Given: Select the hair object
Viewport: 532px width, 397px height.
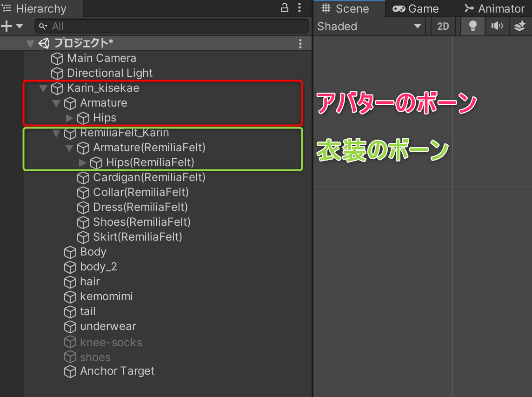Looking at the screenshot, I should (x=90, y=282).
